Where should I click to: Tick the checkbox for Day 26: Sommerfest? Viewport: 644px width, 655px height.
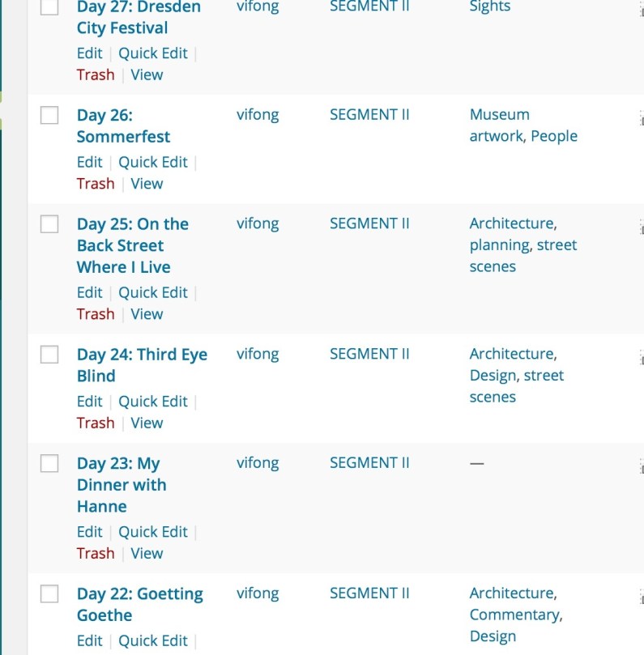pyautogui.click(x=49, y=115)
